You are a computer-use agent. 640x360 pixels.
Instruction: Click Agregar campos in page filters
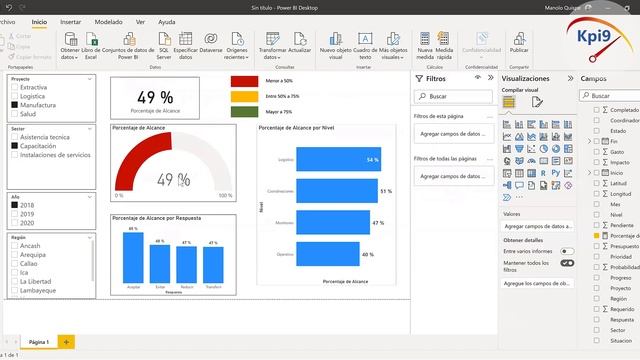pos(453,134)
